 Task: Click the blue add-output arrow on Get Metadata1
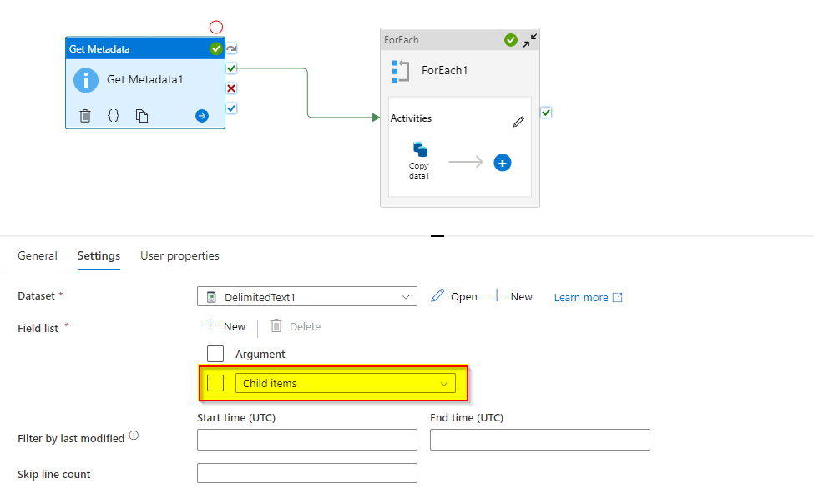click(x=202, y=116)
